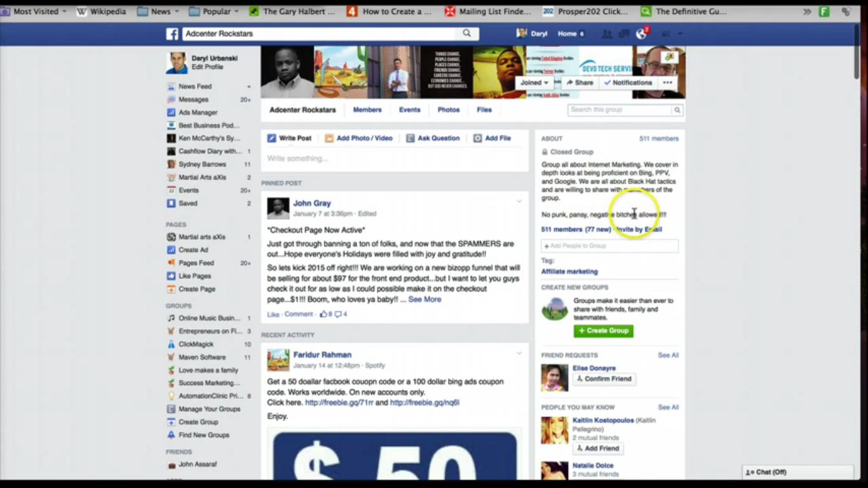
Task: Select Adcenter Rockstars group tab
Action: 302,110
